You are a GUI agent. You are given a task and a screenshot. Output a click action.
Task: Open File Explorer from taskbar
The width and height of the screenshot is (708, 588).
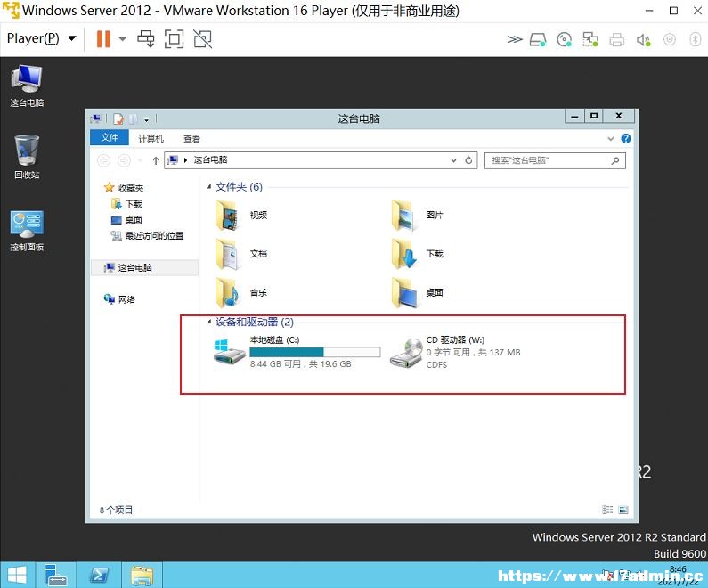142,575
